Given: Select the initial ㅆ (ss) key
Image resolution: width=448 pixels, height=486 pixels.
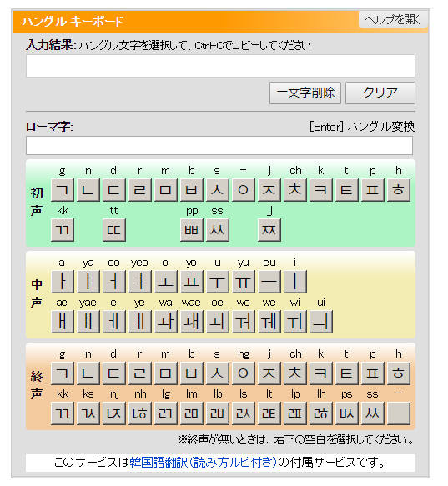Looking at the screenshot, I should coord(218,230).
